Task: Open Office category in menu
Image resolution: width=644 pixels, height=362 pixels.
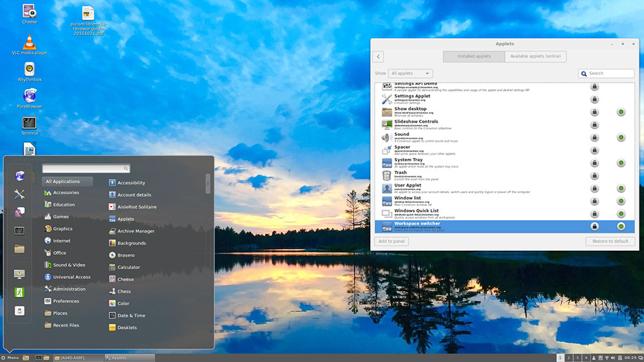Action: tap(55, 253)
